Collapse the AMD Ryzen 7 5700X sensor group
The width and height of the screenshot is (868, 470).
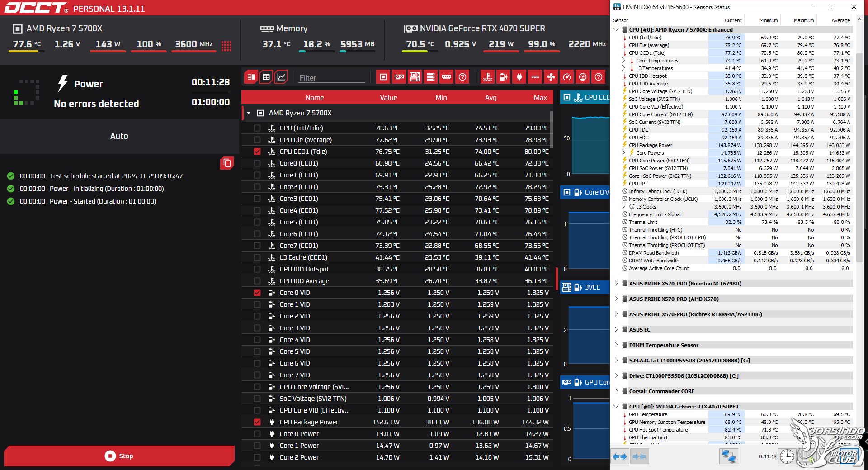249,113
